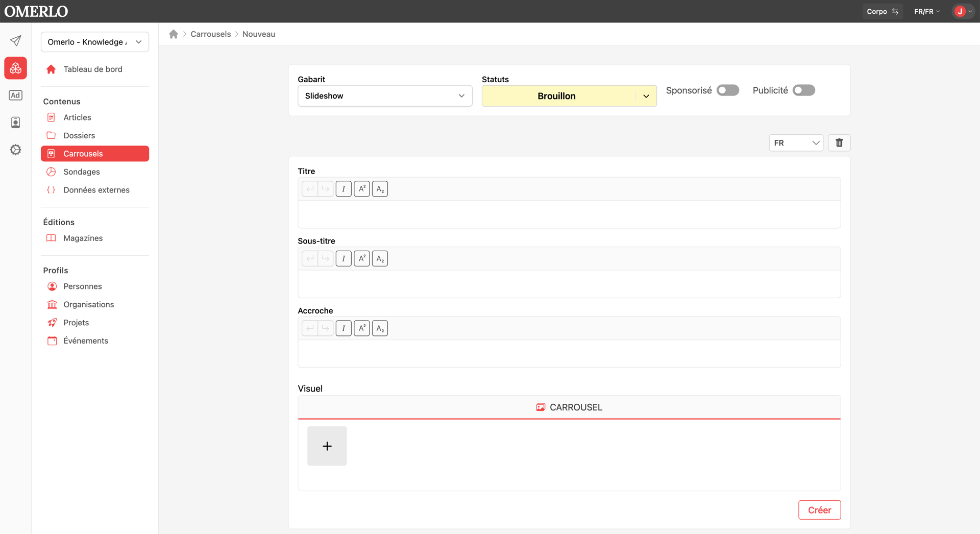
Task: Toggle the Sponsorisé switch
Action: [x=728, y=90]
